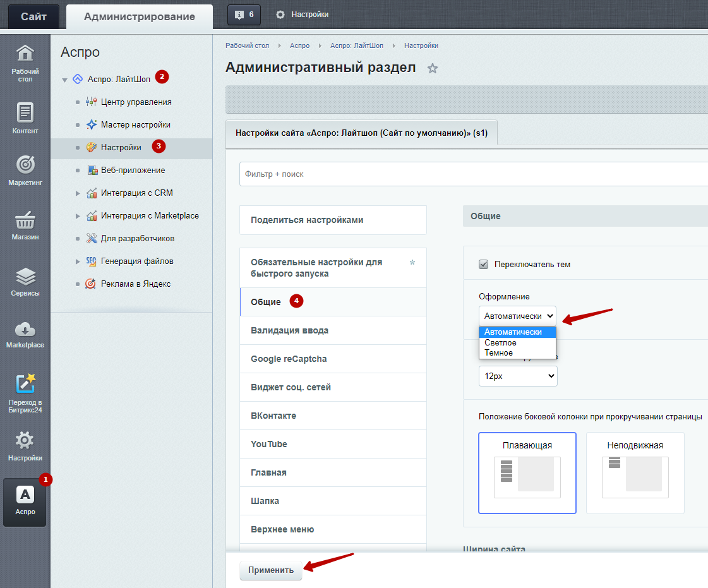
Task: Select Для разработчиков in the tree
Action: (138, 239)
